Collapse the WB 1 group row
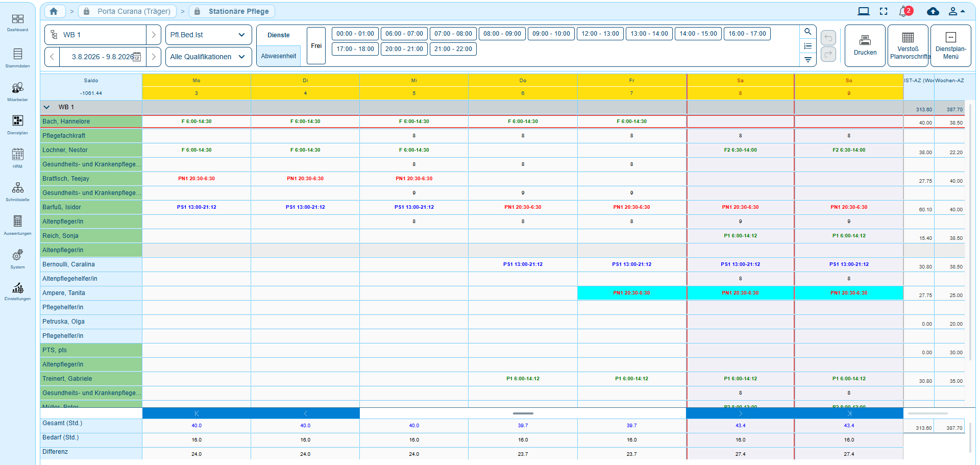The height and width of the screenshot is (465, 980). (47, 107)
